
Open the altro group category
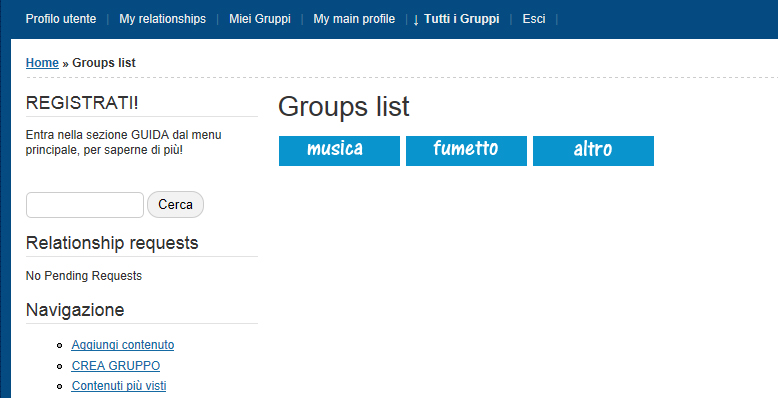pyautogui.click(x=593, y=151)
